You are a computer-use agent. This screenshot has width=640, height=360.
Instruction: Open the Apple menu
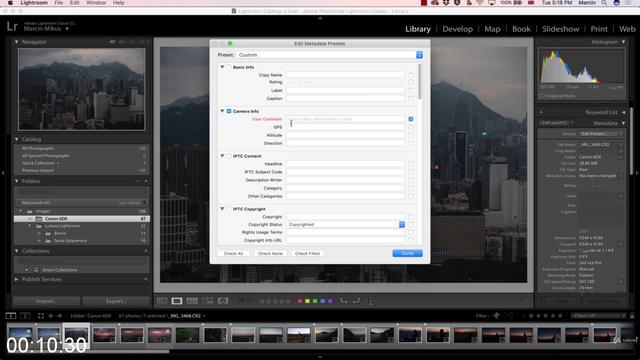point(11,3)
